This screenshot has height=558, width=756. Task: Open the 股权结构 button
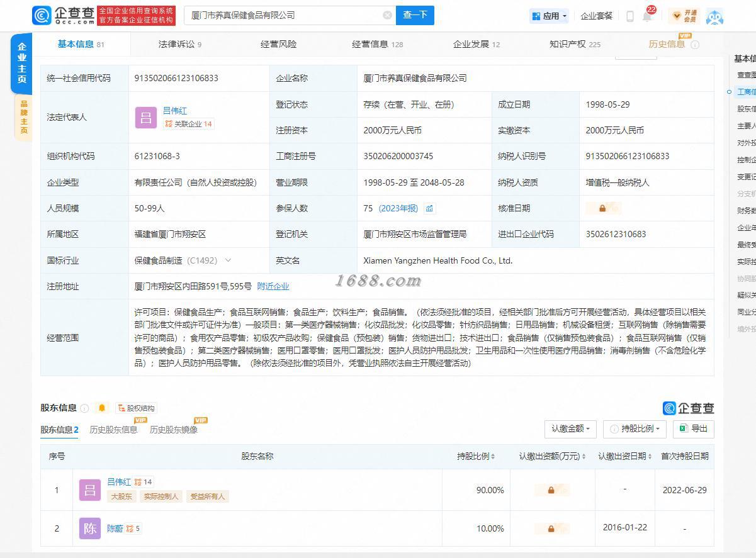135,408
